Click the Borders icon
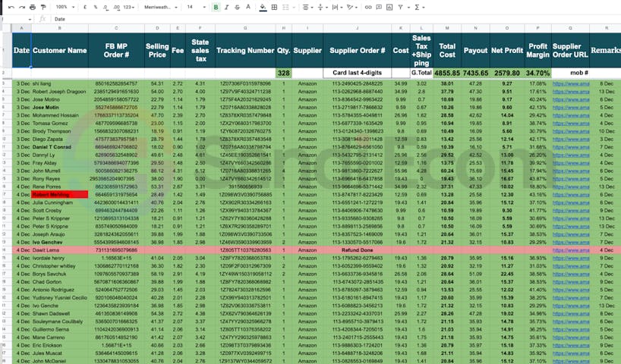The image size is (621, 364). (274, 7)
